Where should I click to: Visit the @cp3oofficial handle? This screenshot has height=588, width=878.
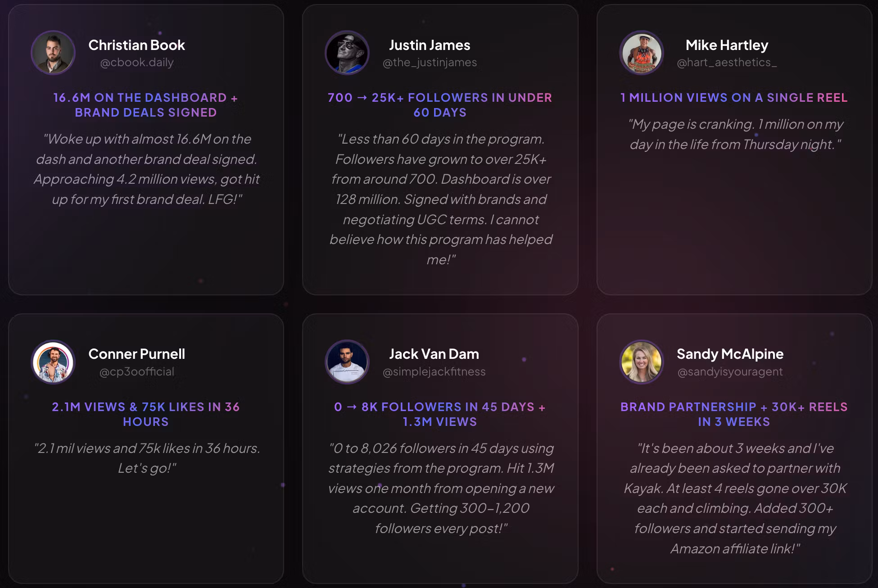point(137,372)
